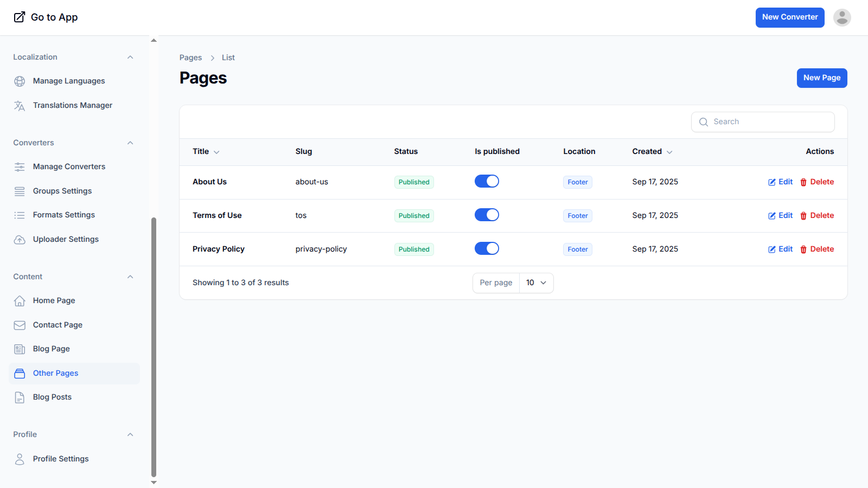The height and width of the screenshot is (488, 868).
Task: Open Blog Posts in the sidebar
Action: [x=52, y=397]
